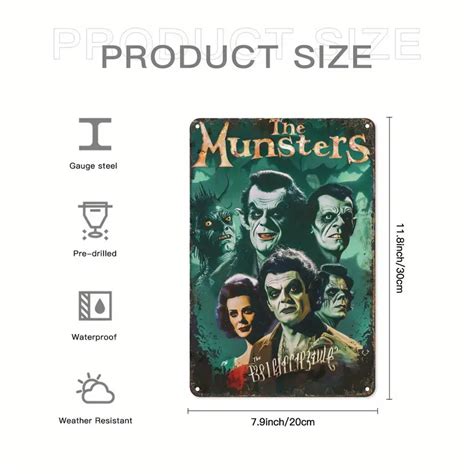
Task: Click the Waterproof droplet icon
Action: point(95,306)
